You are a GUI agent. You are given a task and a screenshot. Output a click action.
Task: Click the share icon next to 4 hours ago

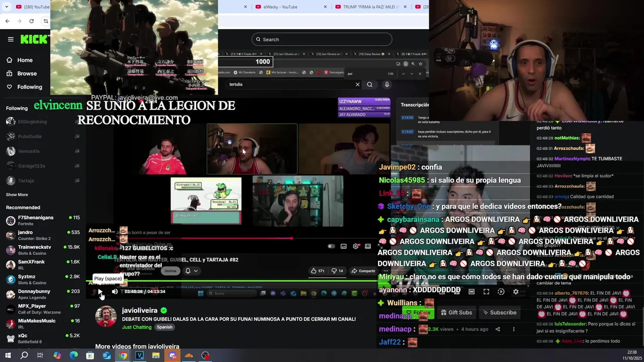(498, 329)
